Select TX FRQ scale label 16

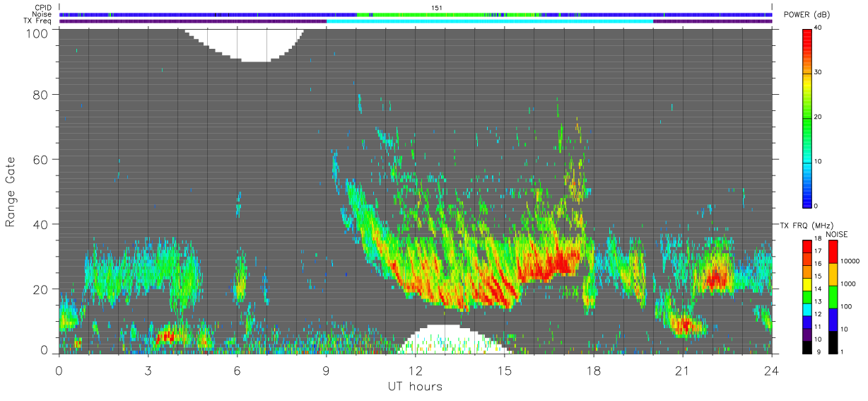coord(818,264)
